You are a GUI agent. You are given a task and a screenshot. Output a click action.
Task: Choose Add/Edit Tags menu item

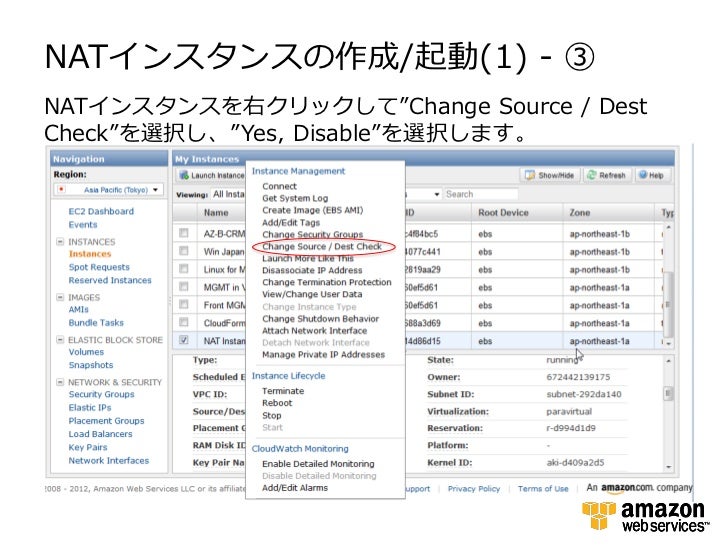[291, 222]
